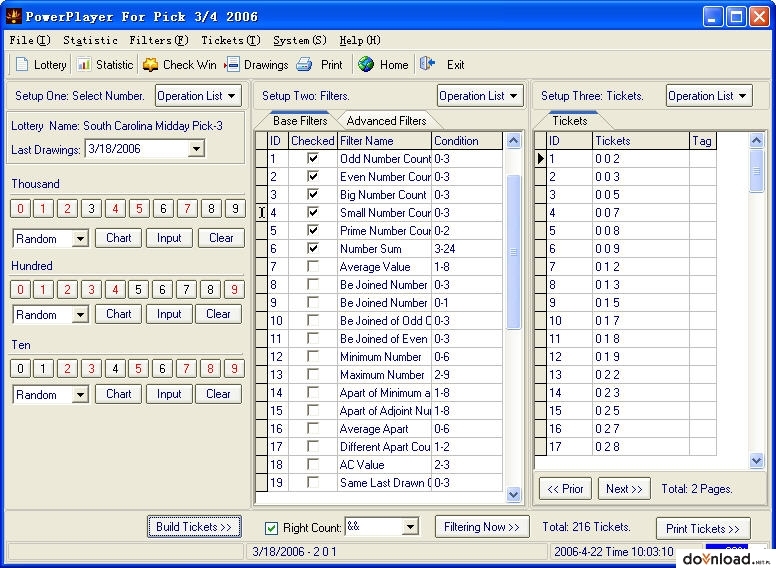Uncheck the Number Sum filter

coord(313,248)
